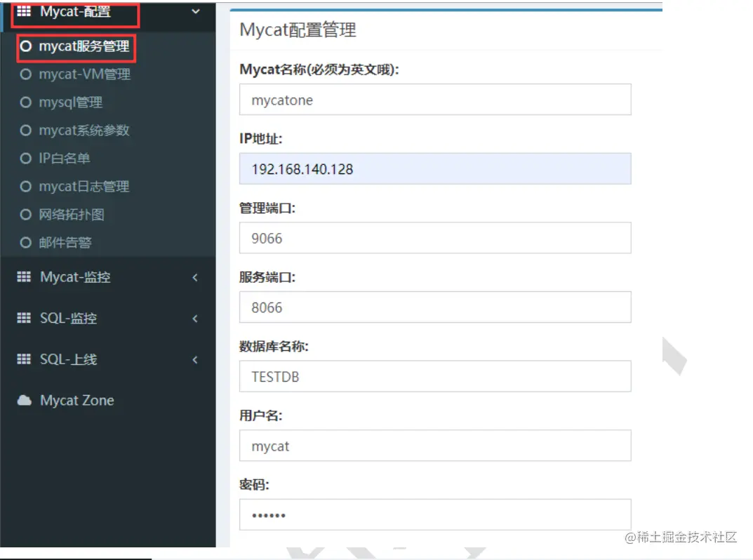Click the Mycat配置管理 page heading
753x560 pixels.
(x=298, y=29)
